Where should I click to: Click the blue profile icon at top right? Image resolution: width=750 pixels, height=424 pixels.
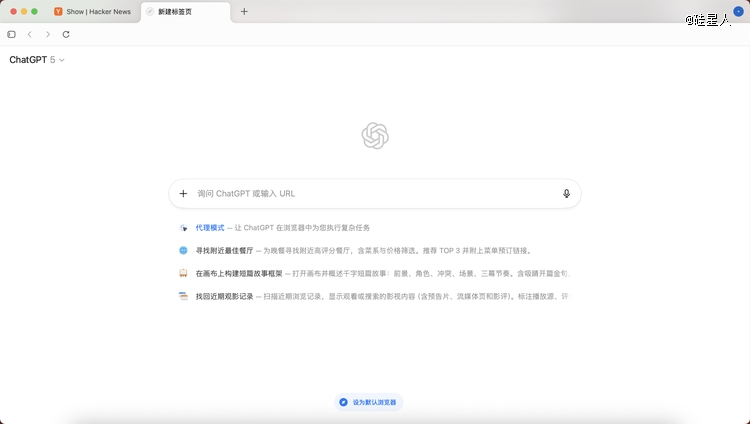tap(738, 11)
